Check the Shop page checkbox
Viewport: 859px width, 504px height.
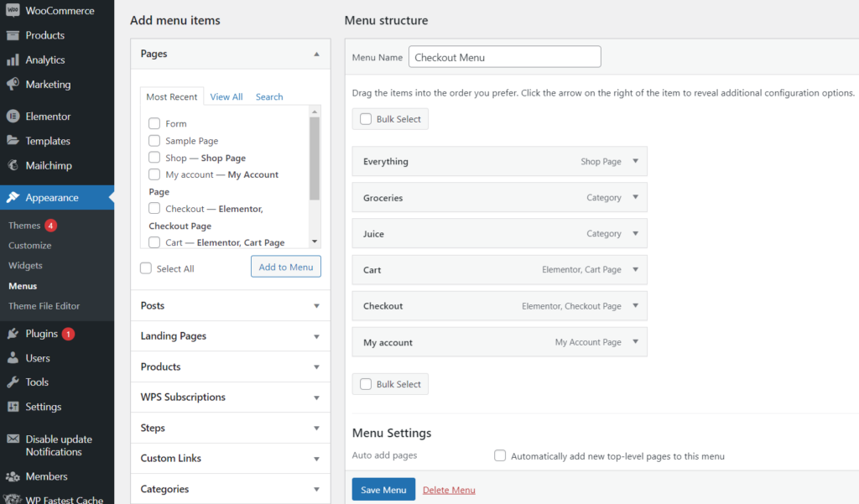[154, 157]
